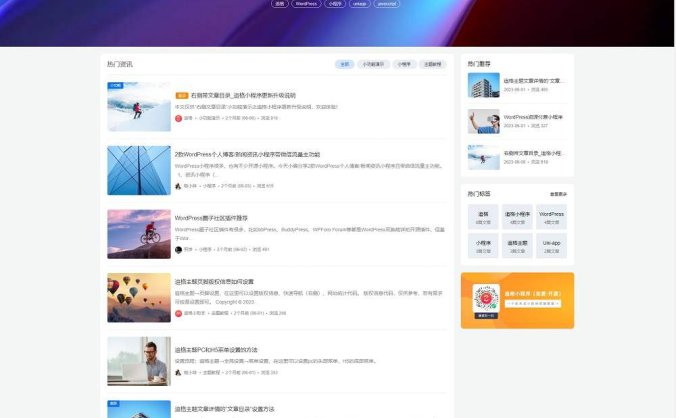Click red author avatar under 页脚版权 article
Image resolution: width=676 pixels, height=418 pixels.
coord(178,313)
